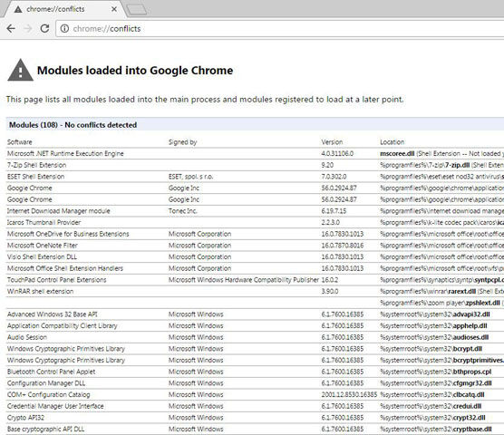Click the apphelp.dll location cell
504x435 pixels.
(x=433, y=325)
